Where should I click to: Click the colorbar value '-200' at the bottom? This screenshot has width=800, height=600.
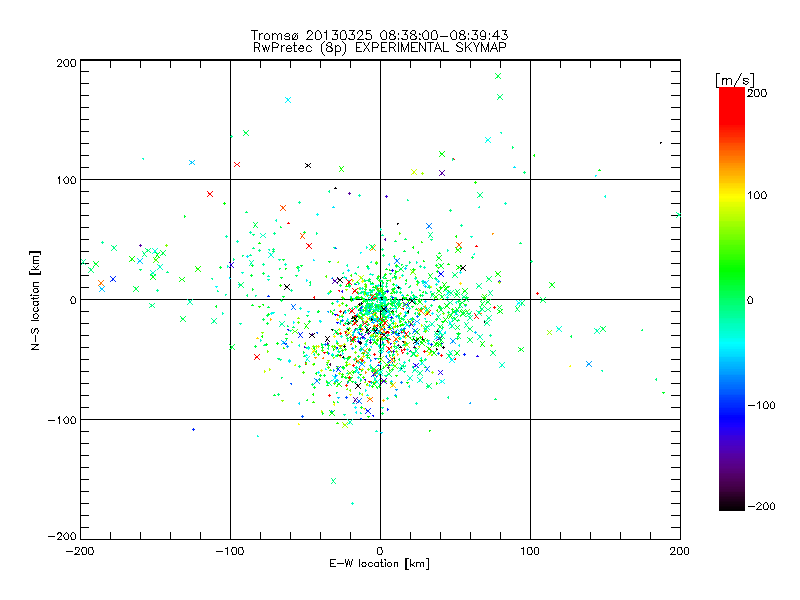coord(761,507)
